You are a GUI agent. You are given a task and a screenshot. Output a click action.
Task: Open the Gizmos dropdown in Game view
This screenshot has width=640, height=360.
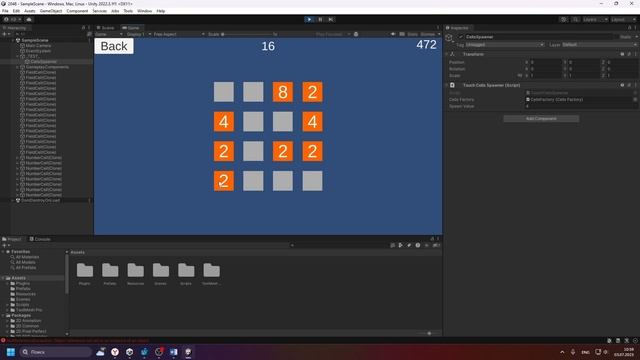point(430,34)
